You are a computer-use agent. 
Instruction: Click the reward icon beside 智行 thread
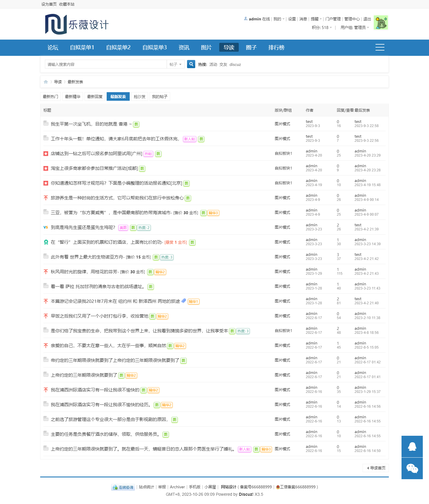tap(46, 242)
